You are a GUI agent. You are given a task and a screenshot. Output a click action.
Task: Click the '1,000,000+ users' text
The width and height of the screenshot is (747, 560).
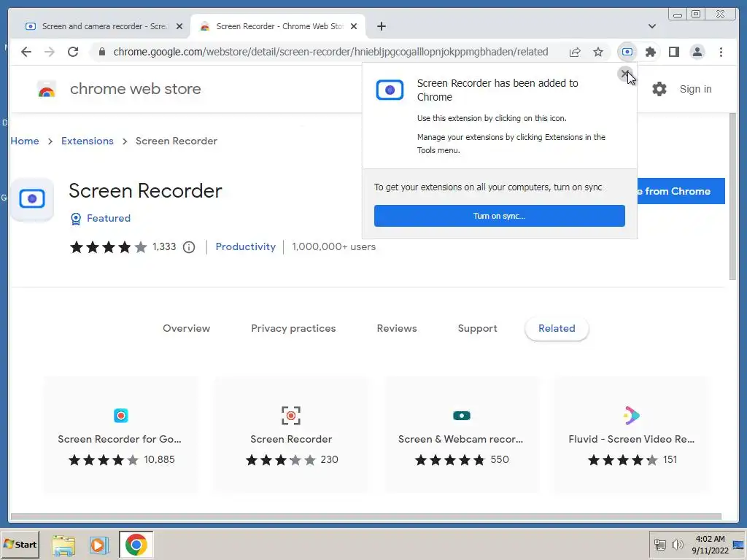coord(334,246)
